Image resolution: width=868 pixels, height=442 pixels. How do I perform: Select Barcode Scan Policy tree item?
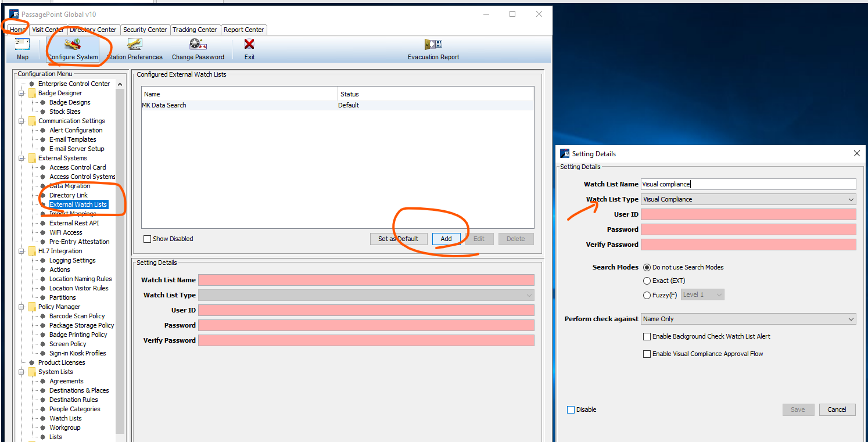77,316
